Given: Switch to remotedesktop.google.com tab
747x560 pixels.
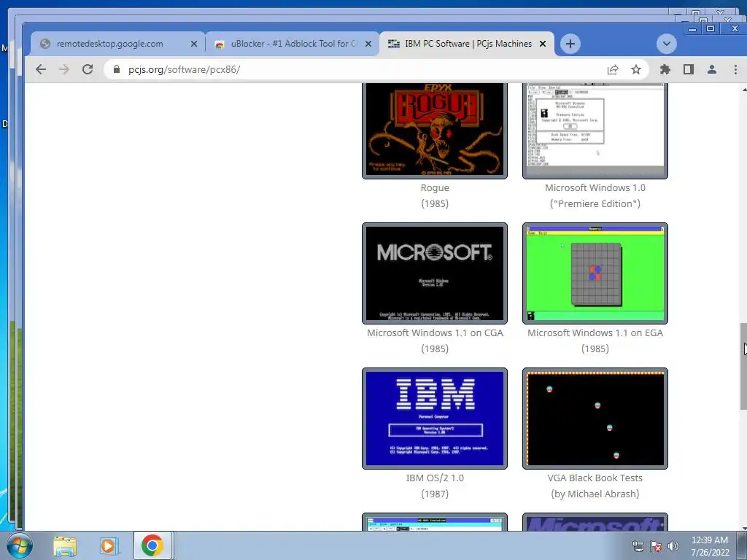Looking at the screenshot, I should (x=110, y=44).
